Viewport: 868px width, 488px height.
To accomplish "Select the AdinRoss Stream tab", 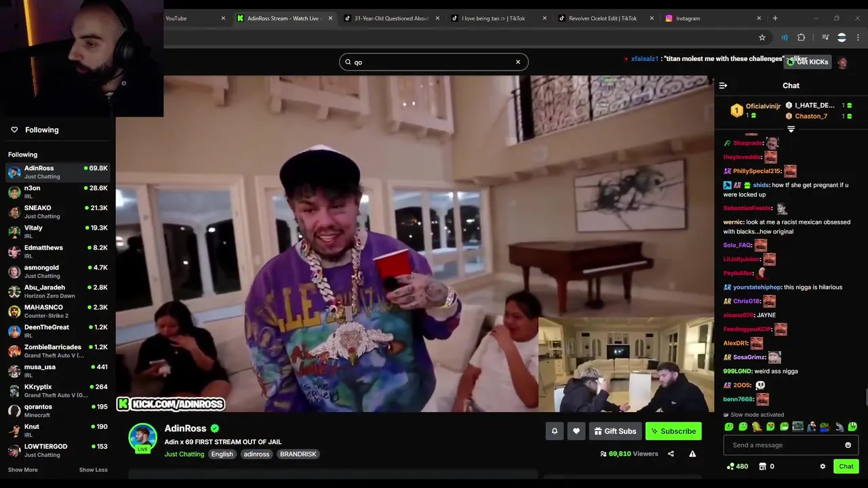I will (x=283, y=18).
